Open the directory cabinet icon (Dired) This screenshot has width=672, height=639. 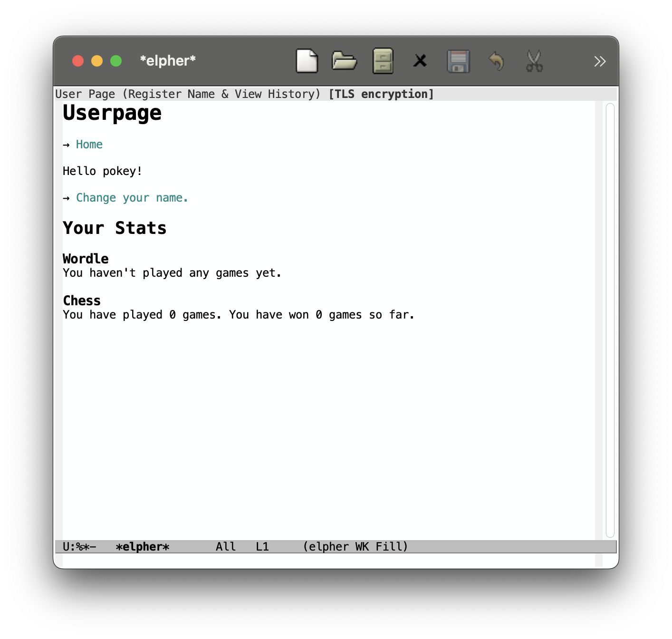coord(383,61)
